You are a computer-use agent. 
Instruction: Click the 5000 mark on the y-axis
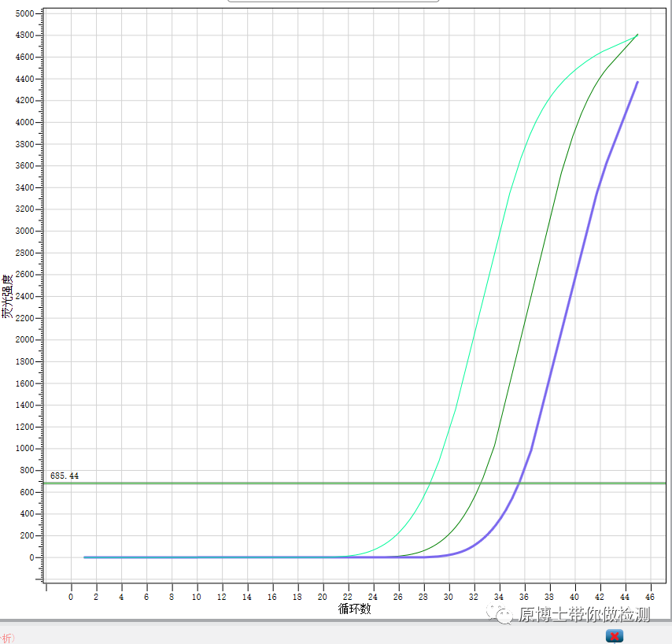pos(24,14)
